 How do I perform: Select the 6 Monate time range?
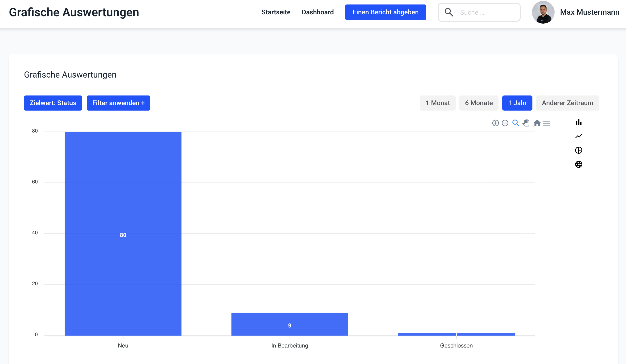[479, 103]
